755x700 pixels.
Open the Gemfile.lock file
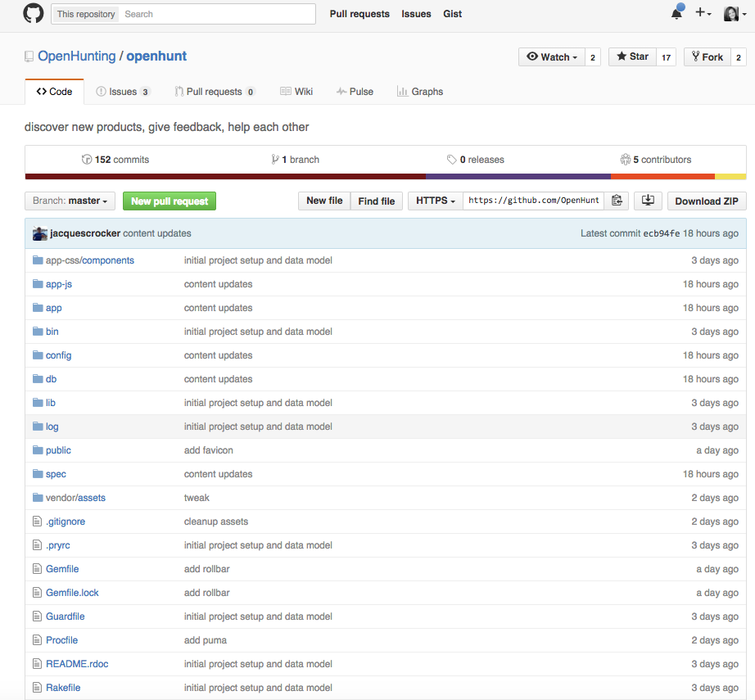(x=72, y=593)
